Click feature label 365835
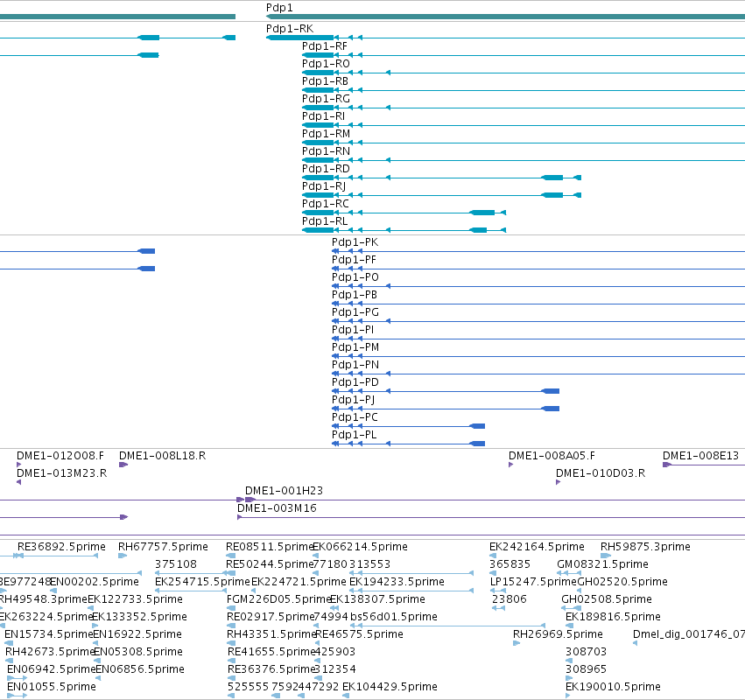 (510, 564)
